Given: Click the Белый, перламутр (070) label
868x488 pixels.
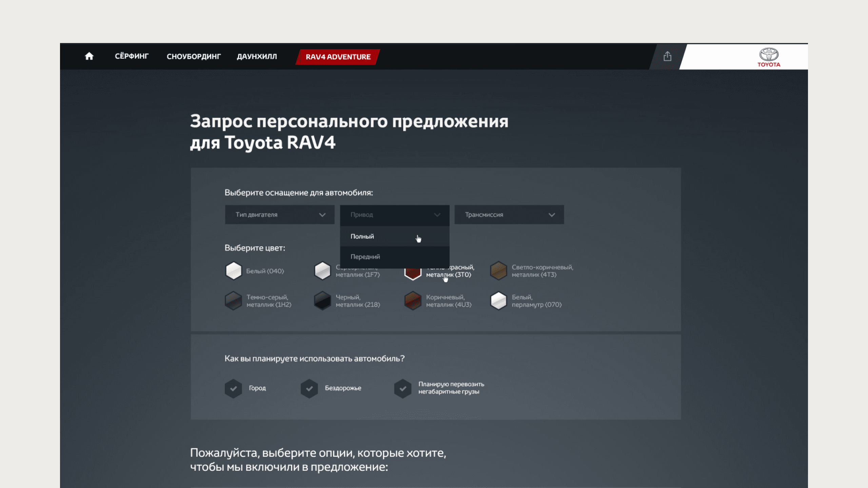Looking at the screenshot, I should click(x=537, y=301).
